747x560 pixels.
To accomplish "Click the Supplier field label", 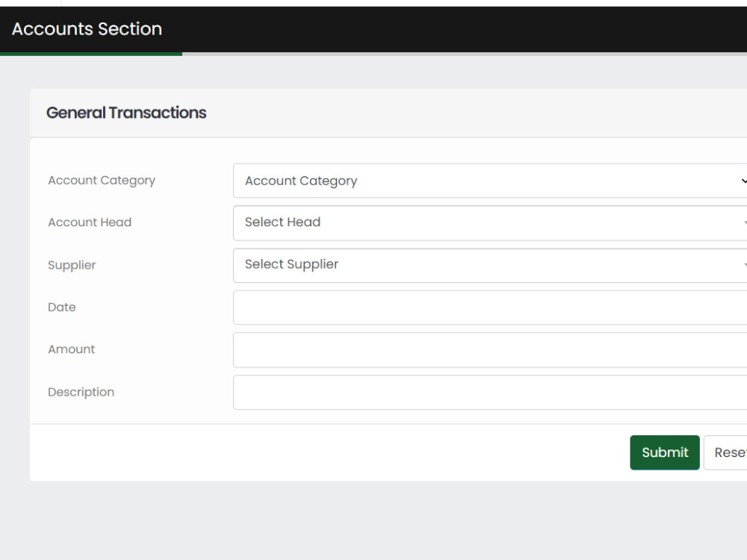I will pyautogui.click(x=72, y=265).
